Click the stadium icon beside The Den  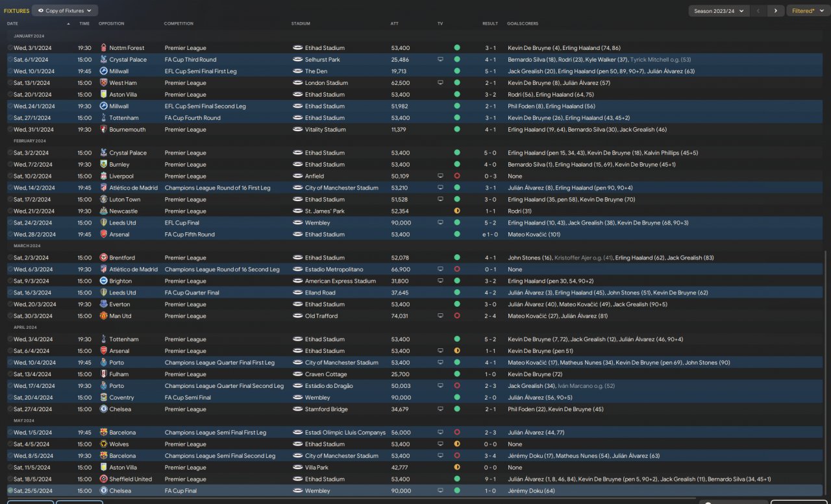click(297, 71)
